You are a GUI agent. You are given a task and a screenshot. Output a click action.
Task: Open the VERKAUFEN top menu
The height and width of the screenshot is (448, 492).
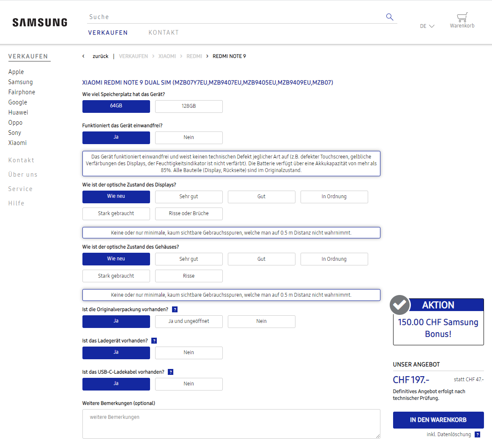tap(108, 33)
